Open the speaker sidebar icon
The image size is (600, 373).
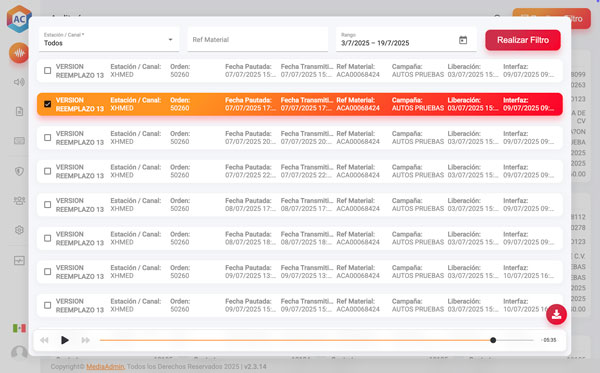click(x=19, y=82)
